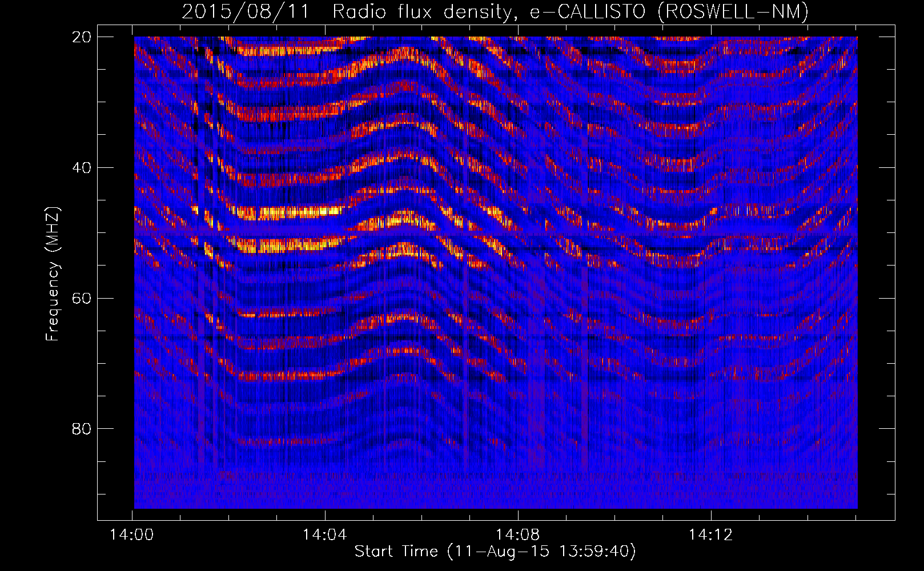This screenshot has height=571, width=924.
Task: Click the '60' frequency tick label
Action: pyautogui.click(x=82, y=298)
